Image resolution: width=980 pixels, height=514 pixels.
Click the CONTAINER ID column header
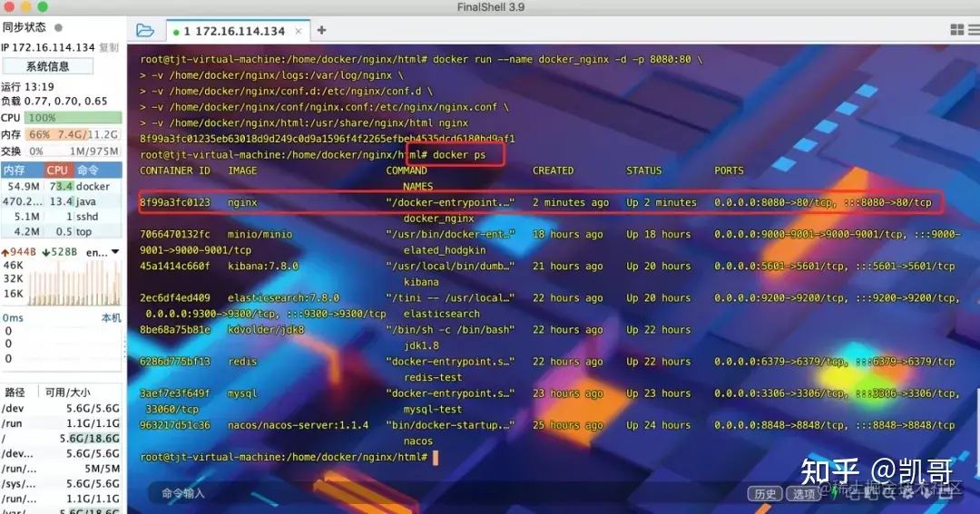coord(175,170)
